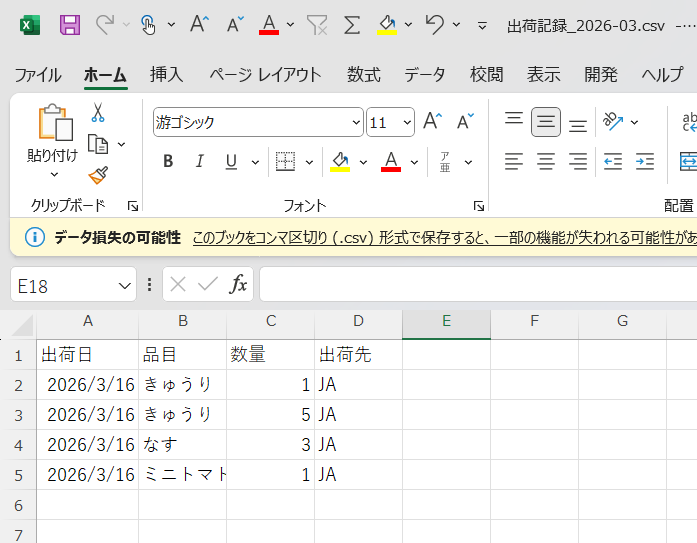Expand the copy options dropdown arrow
The image size is (697, 543).
[x=121, y=144]
